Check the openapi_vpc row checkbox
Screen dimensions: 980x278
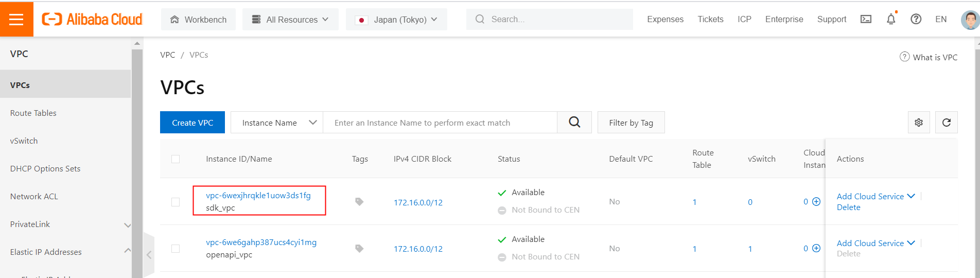tap(176, 249)
